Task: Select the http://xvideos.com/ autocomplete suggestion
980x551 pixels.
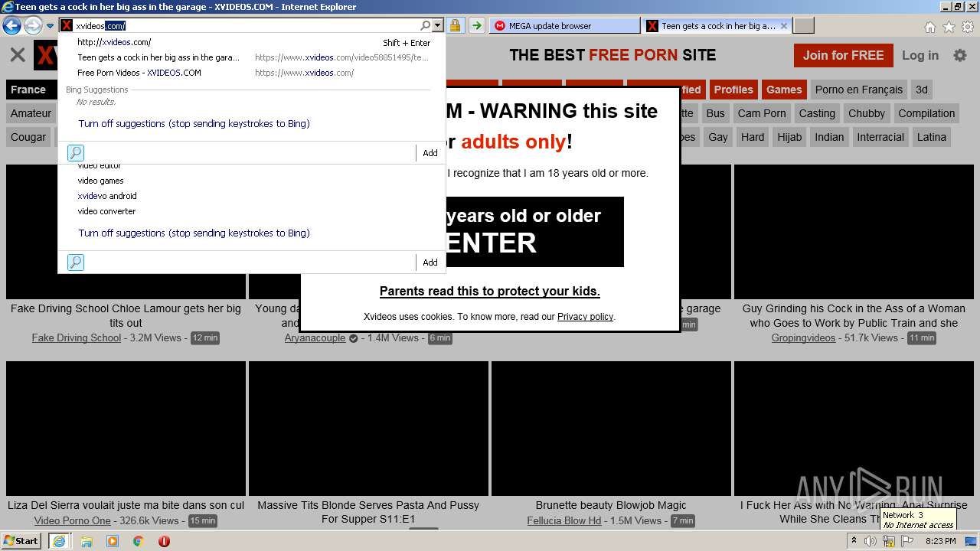Action: click(252, 42)
